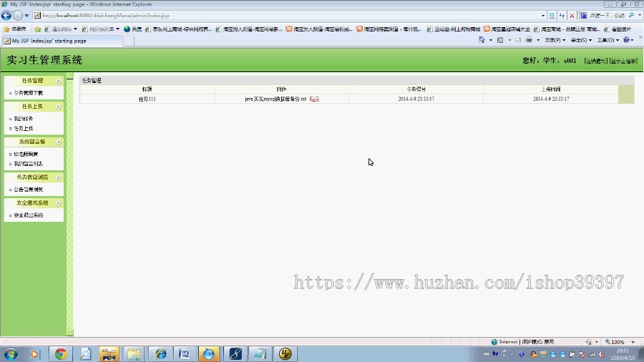This screenshot has width=644, height=362.
Task: Open the search provider dropdown arrow
Action: pyautogui.click(x=640, y=16)
